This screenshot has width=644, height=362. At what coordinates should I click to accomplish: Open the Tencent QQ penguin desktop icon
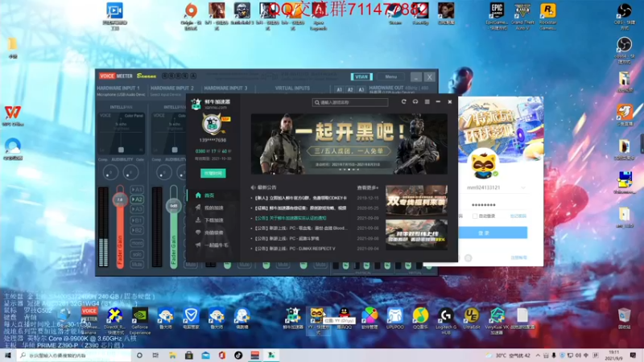pos(345,319)
